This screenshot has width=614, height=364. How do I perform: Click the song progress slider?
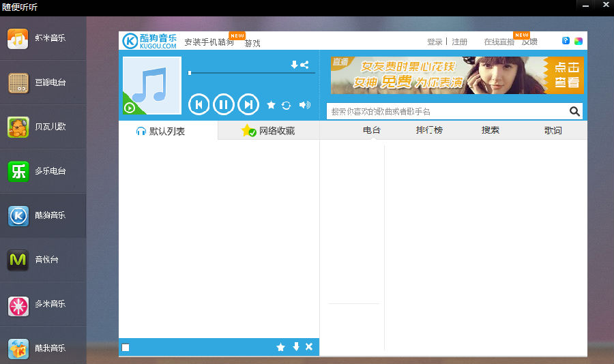point(251,72)
